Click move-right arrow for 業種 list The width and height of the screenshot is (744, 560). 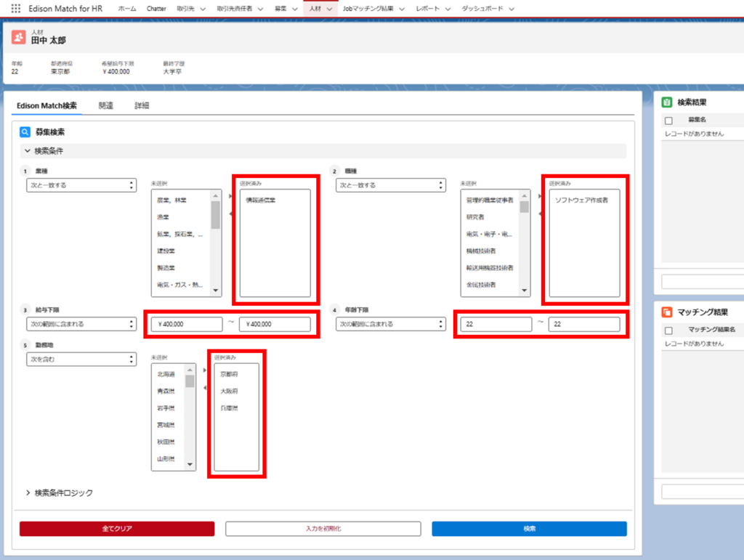click(x=230, y=196)
